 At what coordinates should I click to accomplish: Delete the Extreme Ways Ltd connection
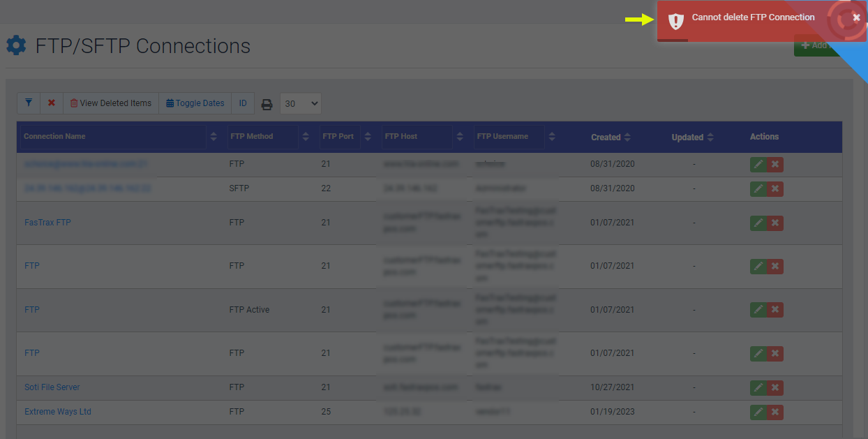coord(775,412)
